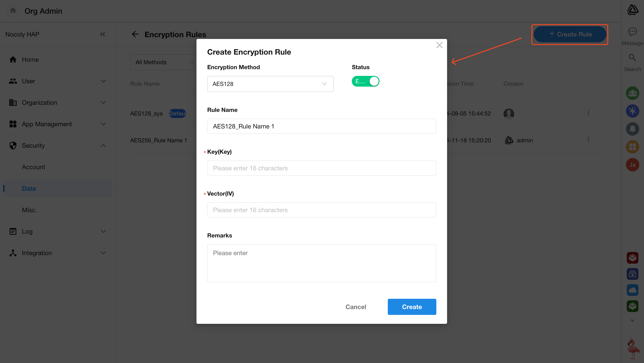Click the red 'Ja' avatar icon
Screen dimensions: 644x363
(x=632, y=165)
